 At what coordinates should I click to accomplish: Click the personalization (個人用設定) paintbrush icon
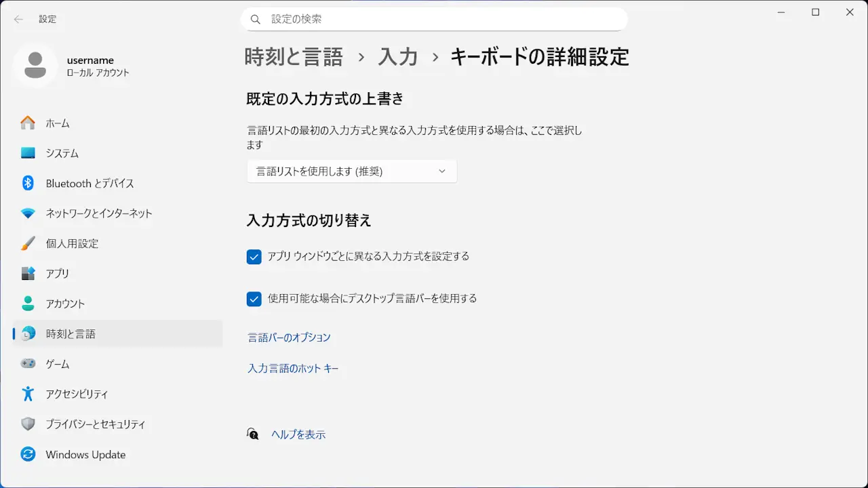click(x=28, y=243)
